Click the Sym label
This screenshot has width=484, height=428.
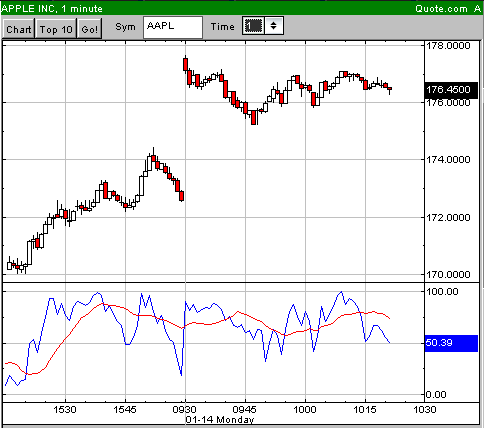pos(125,27)
